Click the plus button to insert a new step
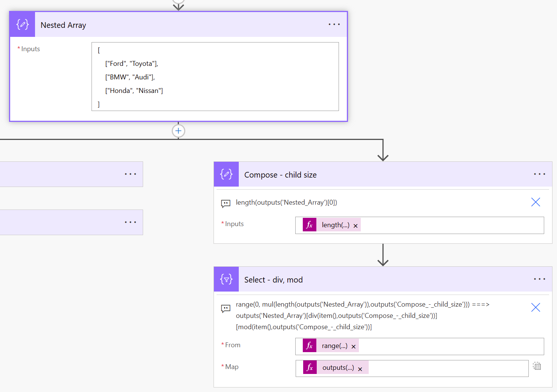This screenshot has height=392, width=557. 178,131
